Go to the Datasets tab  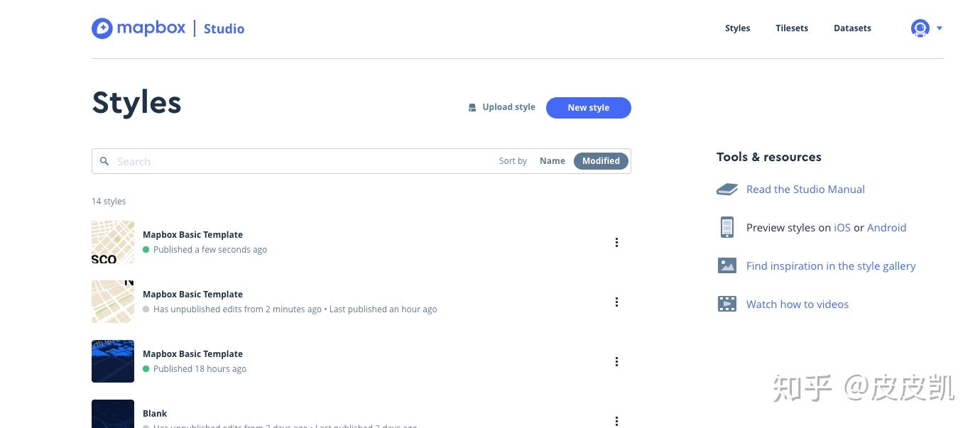(852, 28)
